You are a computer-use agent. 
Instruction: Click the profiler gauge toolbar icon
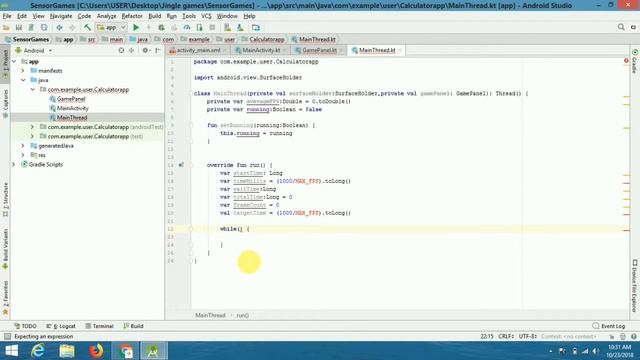[187, 27]
